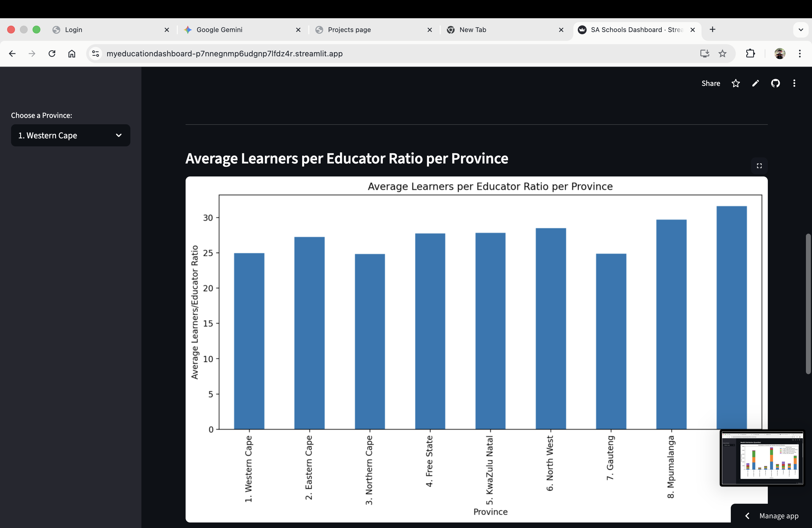Bookmark this tab with the address bar star
Image resolution: width=812 pixels, height=528 pixels.
click(x=723, y=54)
